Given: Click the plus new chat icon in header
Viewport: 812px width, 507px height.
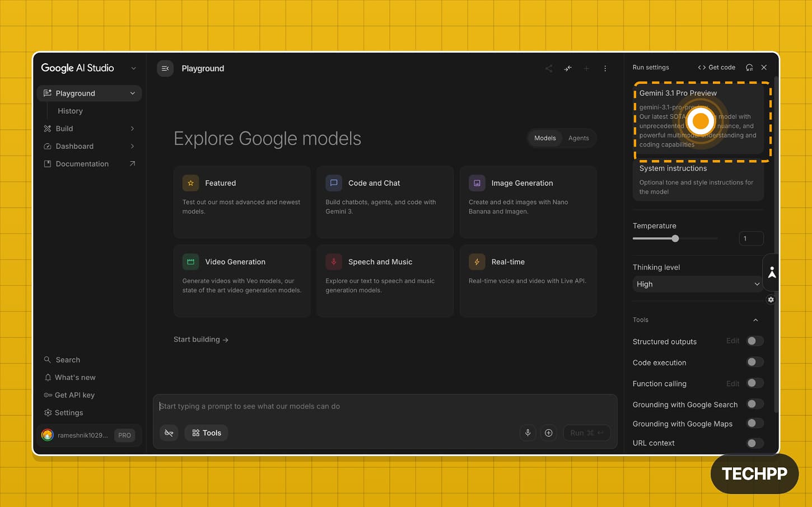Looking at the screenshot, I should 586,68.
